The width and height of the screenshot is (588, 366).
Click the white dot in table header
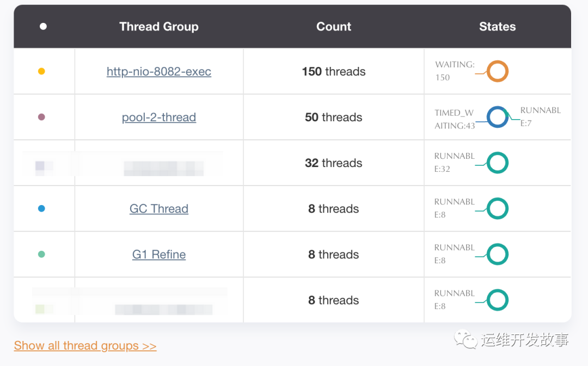point(43,27)
